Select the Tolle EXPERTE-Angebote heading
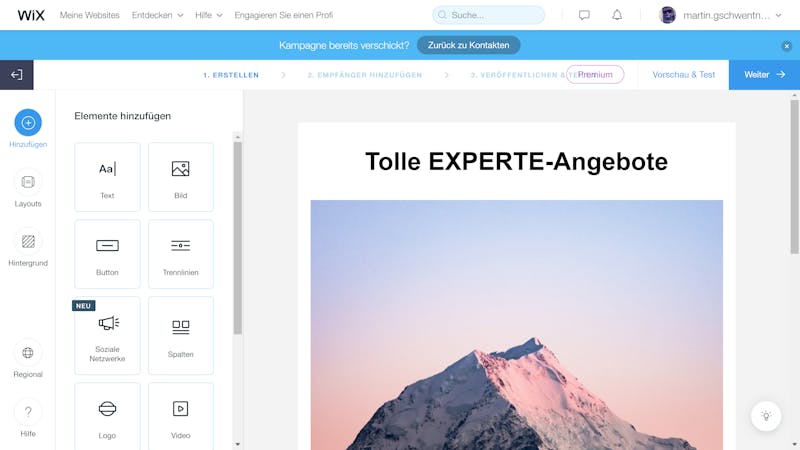 point(516,162)
